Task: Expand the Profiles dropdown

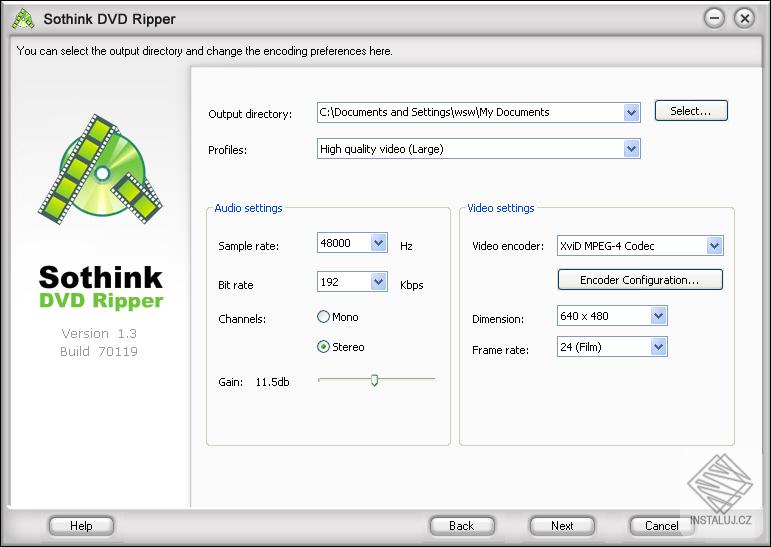Action: pyautogui.click(x=631, y=149)
